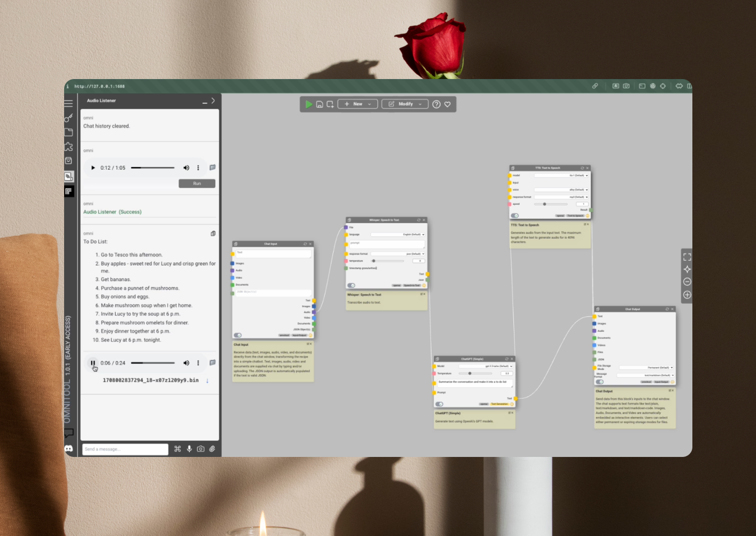This screenshot has height=536, width=756.
Task: Zoom in canvas with plus circle
Action: click(687, 295)
